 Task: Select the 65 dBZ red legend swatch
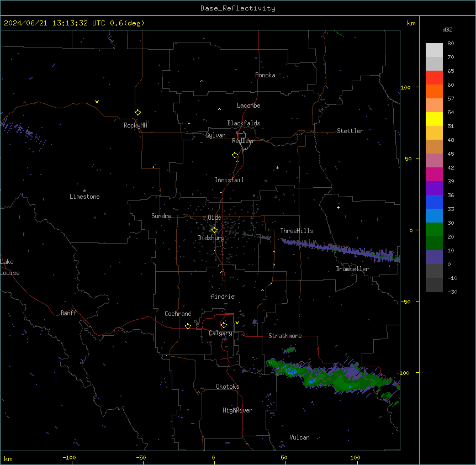point(434,77)
